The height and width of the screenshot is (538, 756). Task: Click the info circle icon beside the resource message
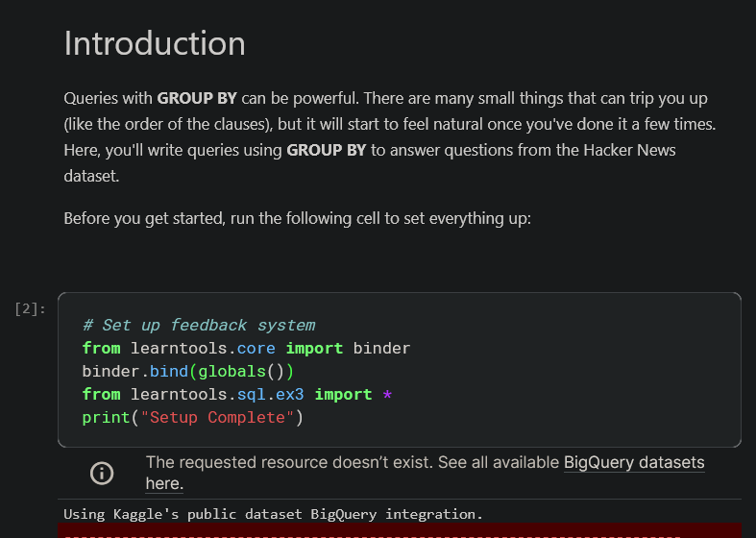[102, 473]
